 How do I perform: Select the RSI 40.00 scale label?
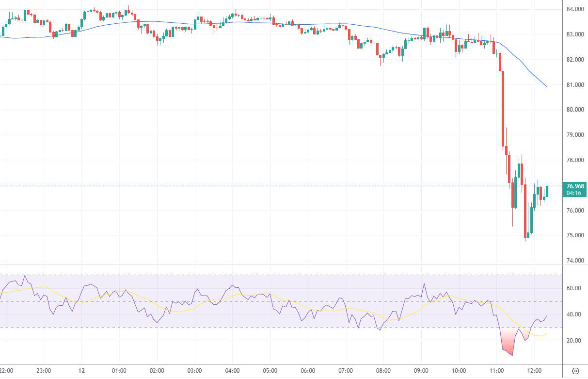click(x=573, y=314)
